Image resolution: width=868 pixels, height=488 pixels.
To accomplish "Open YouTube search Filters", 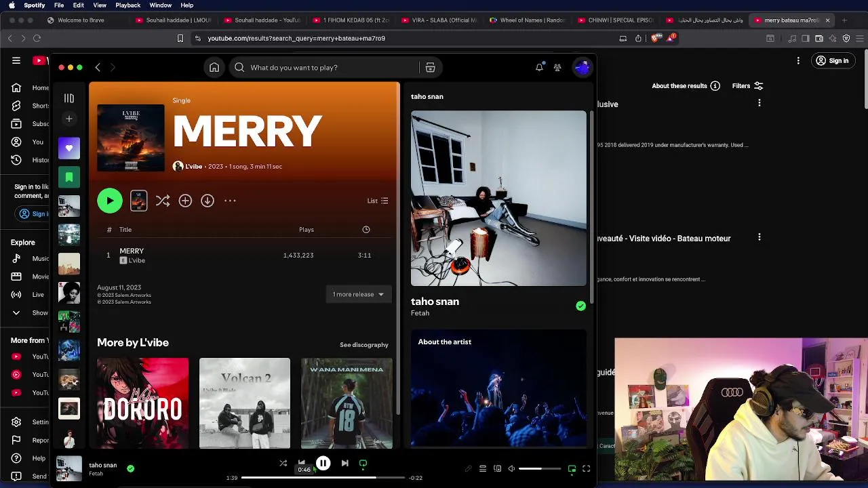I will [x=747, y=86].
